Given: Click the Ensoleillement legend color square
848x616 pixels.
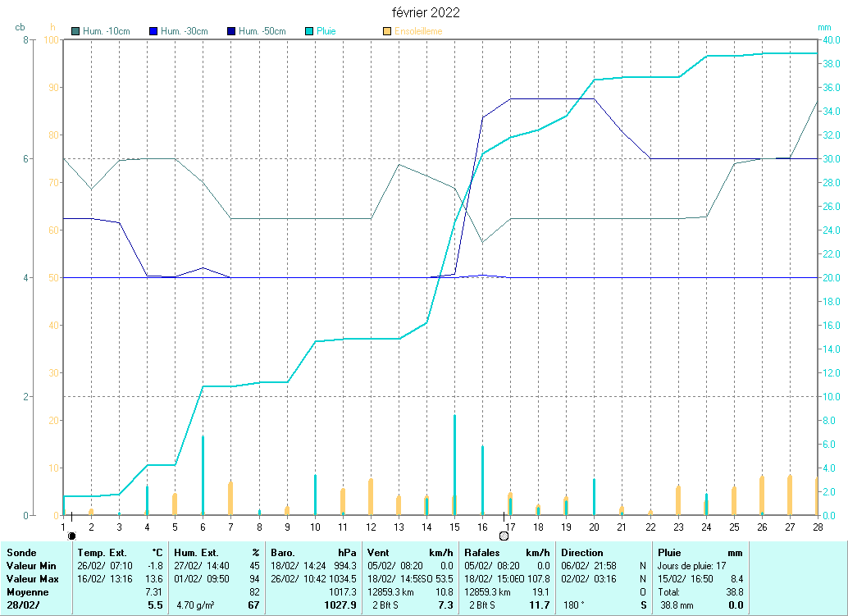Looking at the screenshot, I should coord(387,31).
